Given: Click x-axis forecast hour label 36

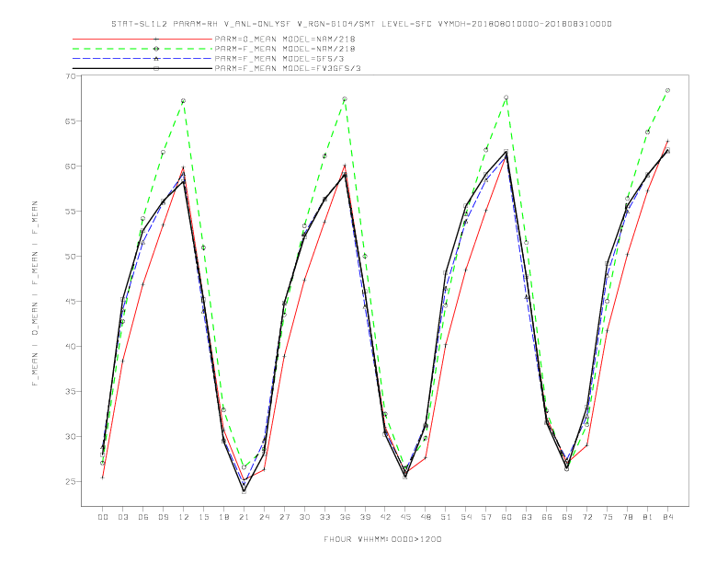Looking at the screenshot, I should 345,517.
